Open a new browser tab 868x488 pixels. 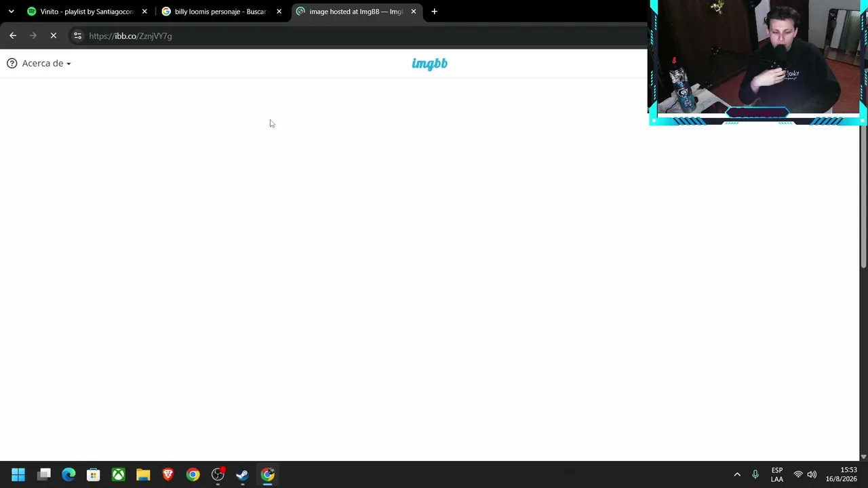click(x=434, y=12)
